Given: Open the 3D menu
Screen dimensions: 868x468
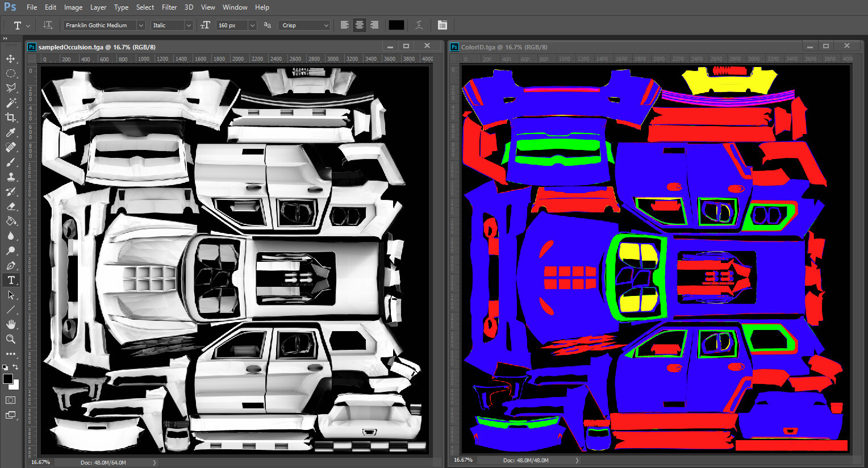Looking at the screenshot, I should click(188, 7).
